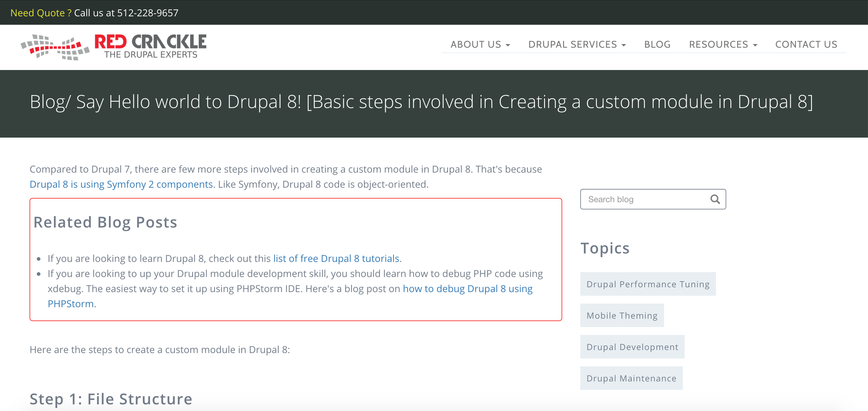Open 'list of free Drupal 8 tutorials' link

click(336, 259)
